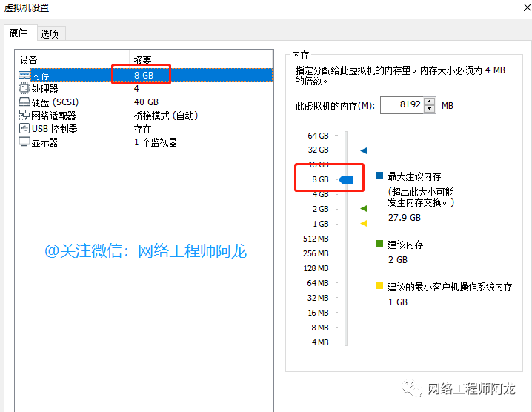Click the 8 MB scale label
Viewport: 532px width, 412px height.
tap(320, 328)
